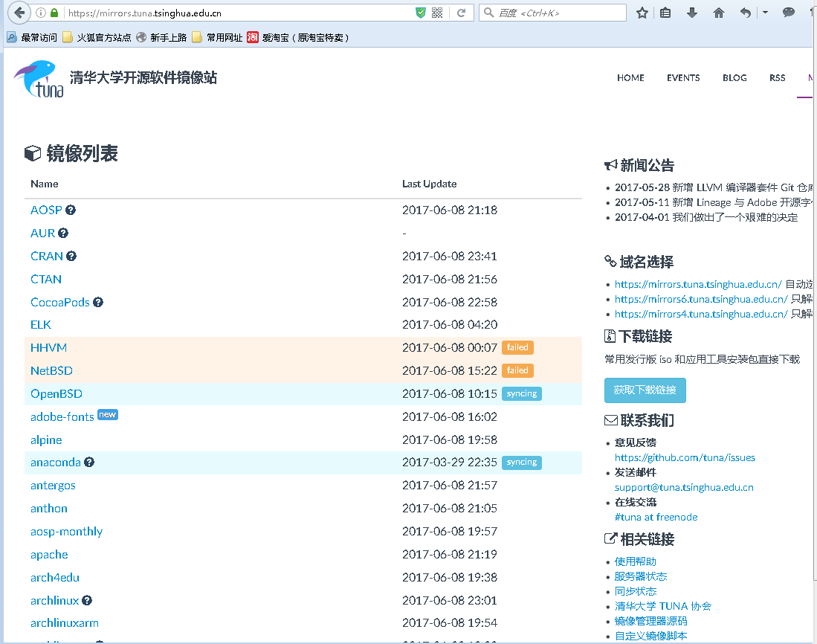Viewport: 817px width, 644px height.
Task: Go to browser home page icon
Action: pos(719,13)
